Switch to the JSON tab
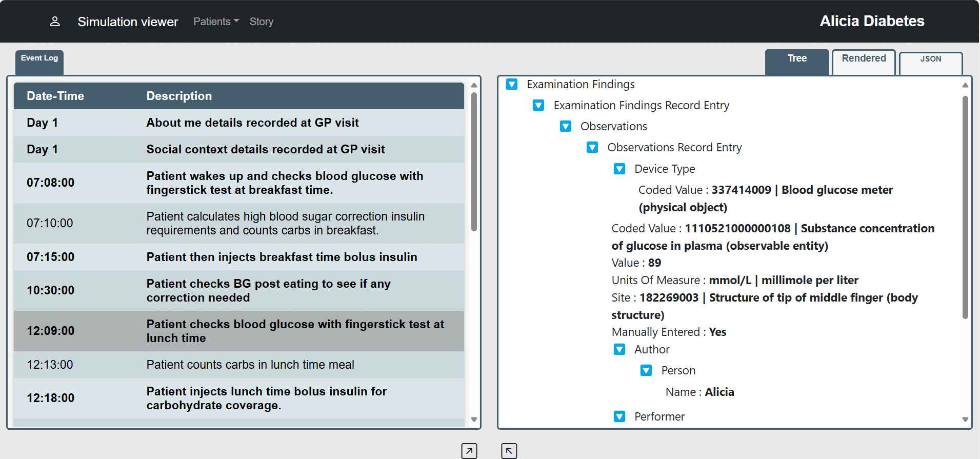This screenshot has width=980, height=459. 931,59
